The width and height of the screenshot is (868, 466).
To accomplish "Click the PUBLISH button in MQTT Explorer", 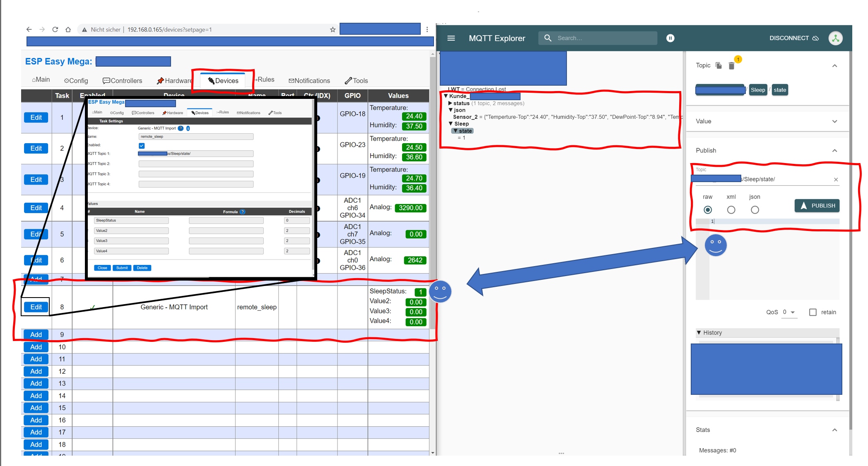I will click(816, 205).
